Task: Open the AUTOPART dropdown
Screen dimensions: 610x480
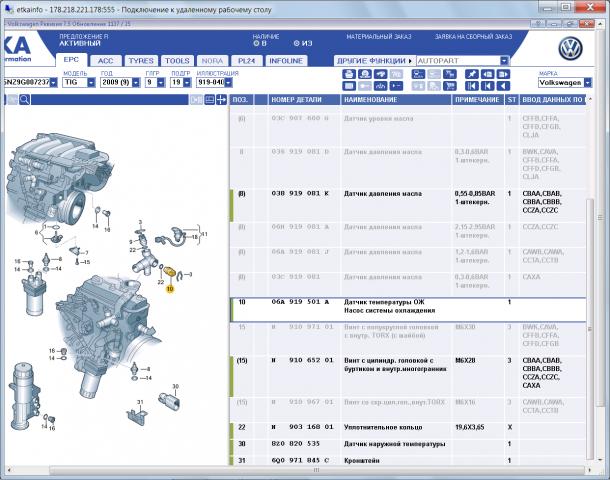Action: coord(504,61)
